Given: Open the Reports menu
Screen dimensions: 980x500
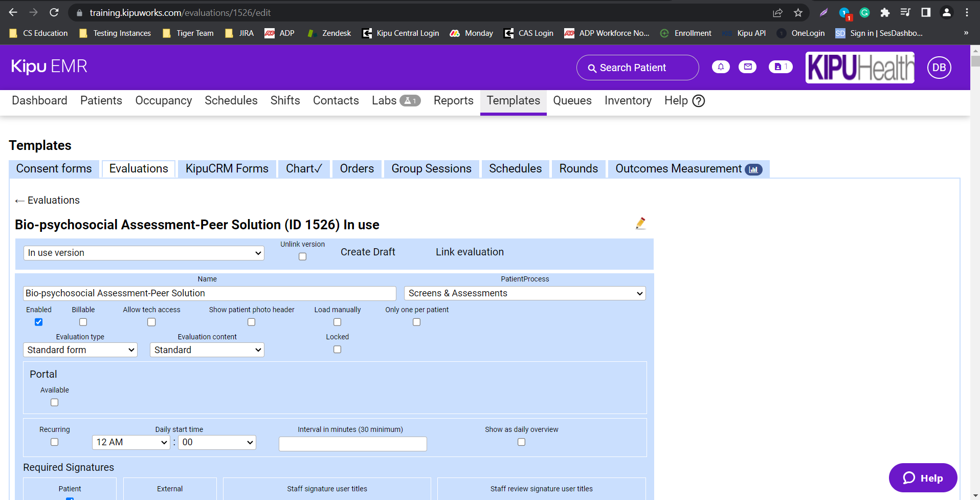Looking at the screenshot, I should [x=453, y=101].
